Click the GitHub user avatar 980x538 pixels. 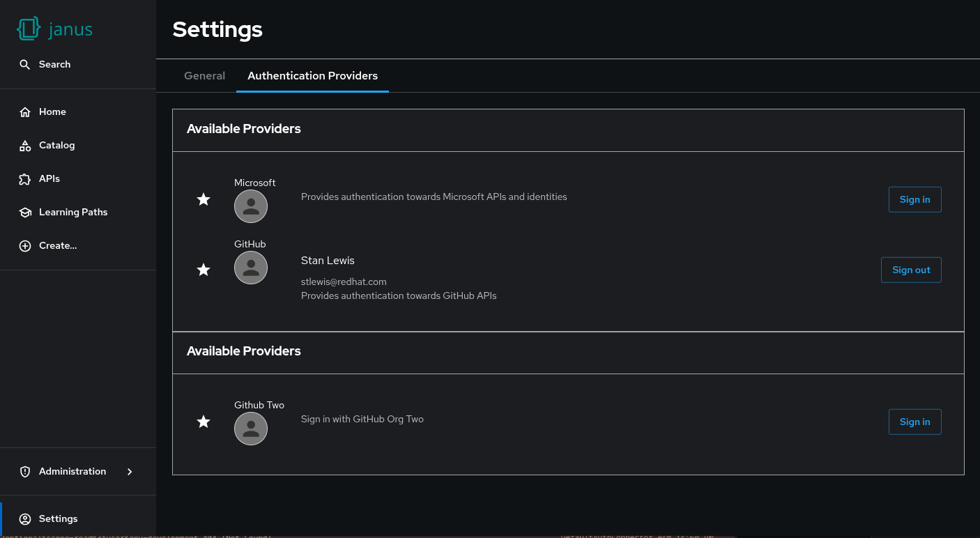pos(251,268)
